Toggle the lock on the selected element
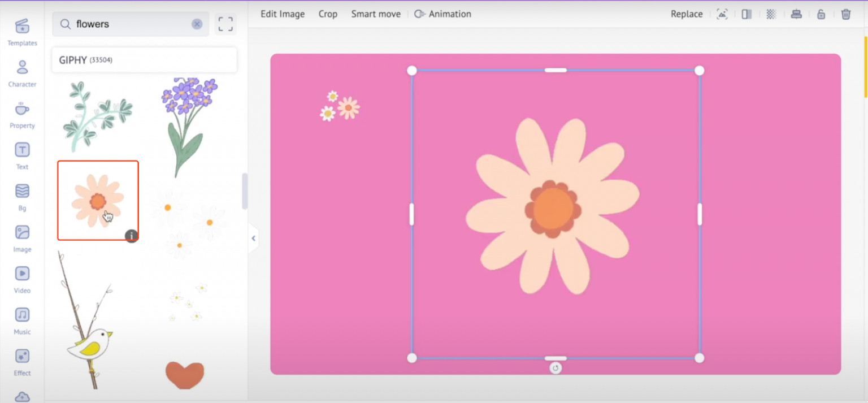Image resolution: width=868 pixels, height=403 pixels. (821, 14)
